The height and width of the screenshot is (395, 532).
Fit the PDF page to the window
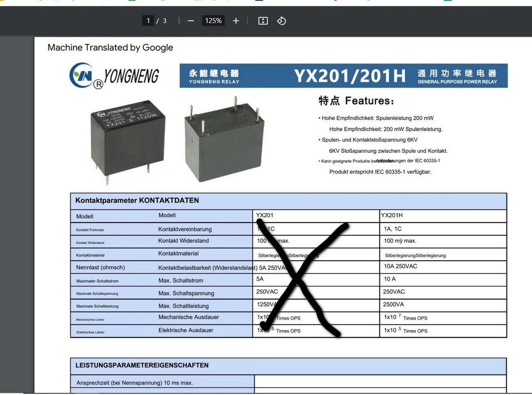[x=263, y=21]
